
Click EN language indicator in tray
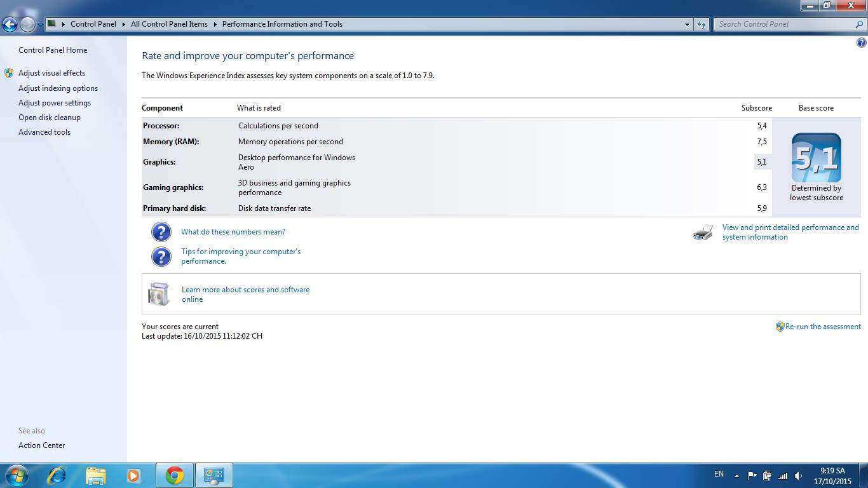click(719, 474)
